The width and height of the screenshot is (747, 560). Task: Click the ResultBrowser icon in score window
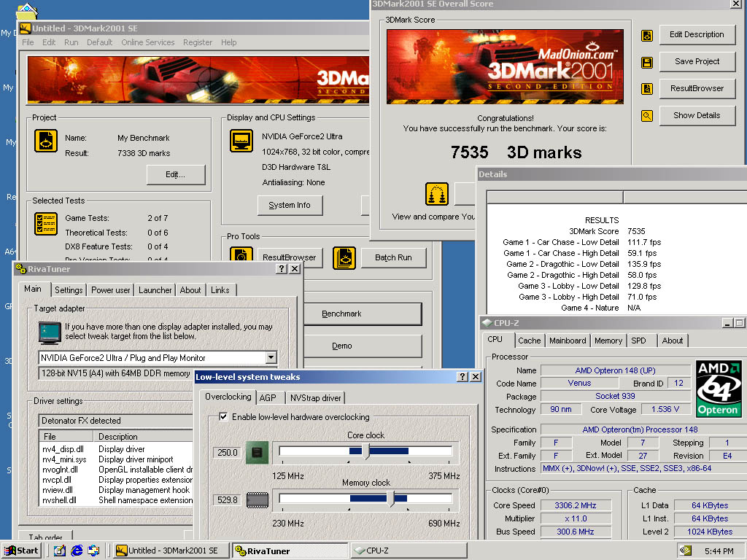[x=647, y=88]
